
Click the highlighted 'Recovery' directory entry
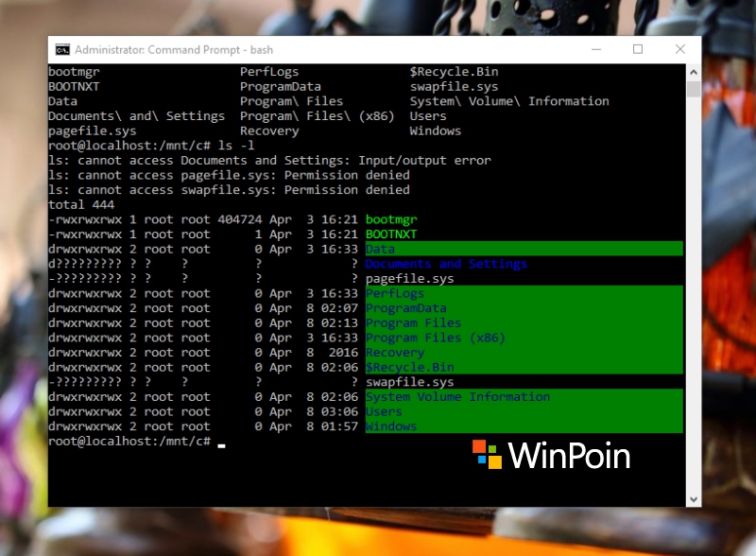(x=395, y=353)
